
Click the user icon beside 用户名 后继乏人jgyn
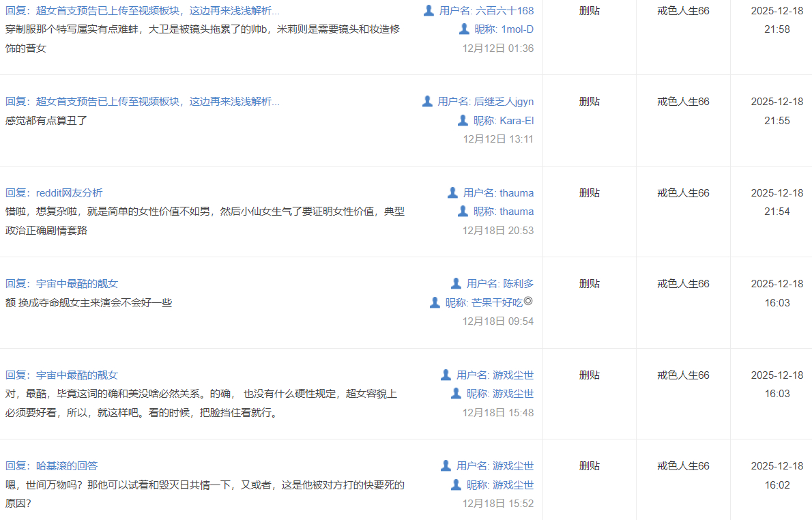point(427,101)
